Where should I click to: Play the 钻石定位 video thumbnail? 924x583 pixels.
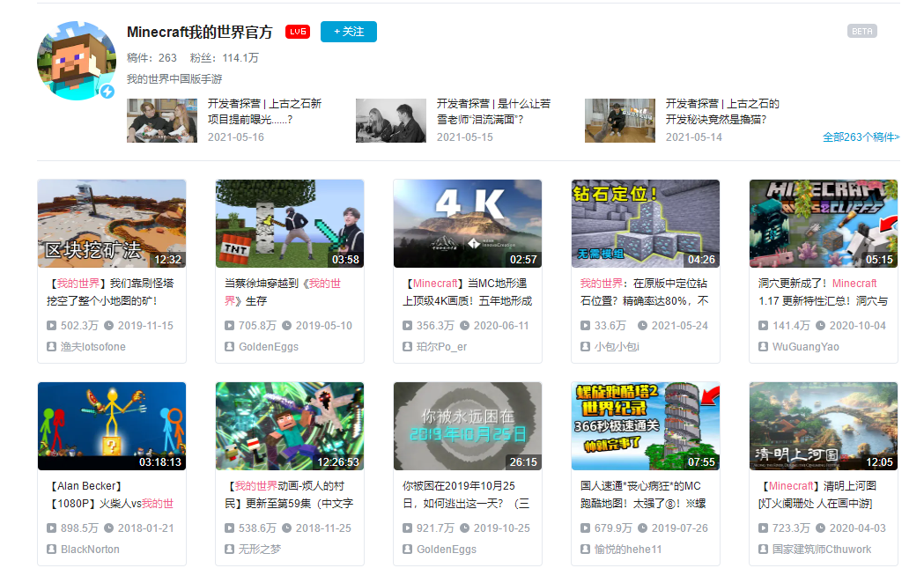[646, 224]
